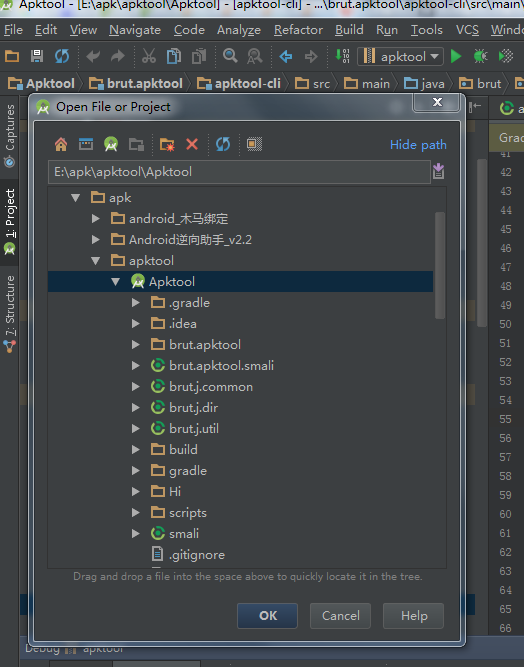Select the Hi folder
This screenshot has width=524, height=667.
point(166,491)
